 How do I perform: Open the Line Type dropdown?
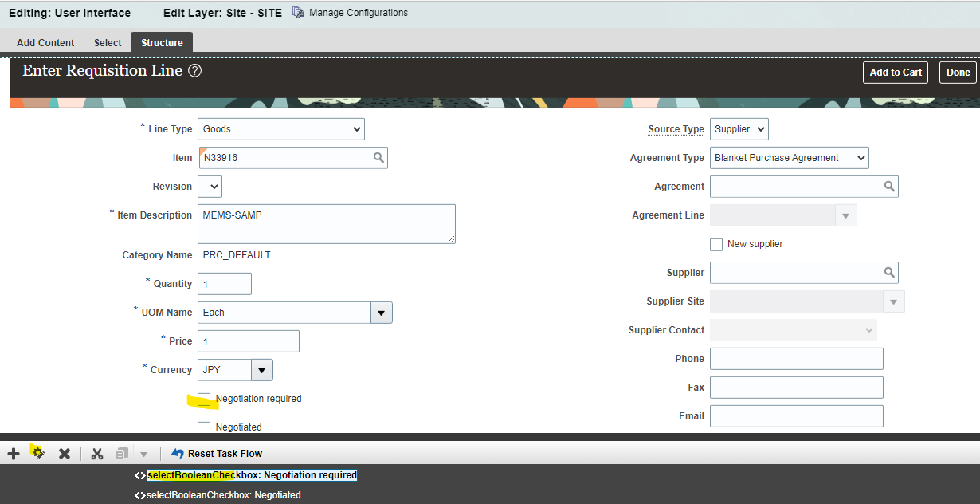(280, 128)
